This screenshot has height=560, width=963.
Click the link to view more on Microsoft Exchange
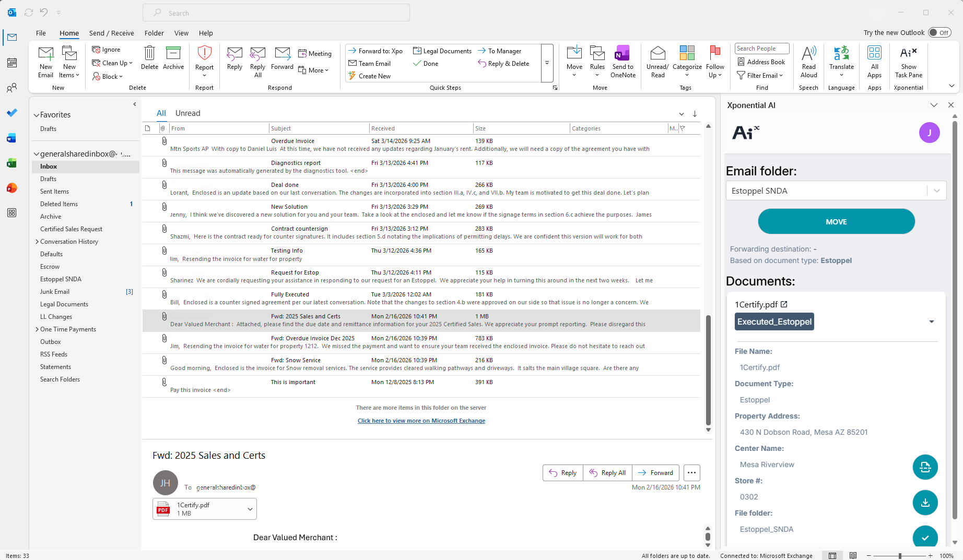tap(421, 420)
